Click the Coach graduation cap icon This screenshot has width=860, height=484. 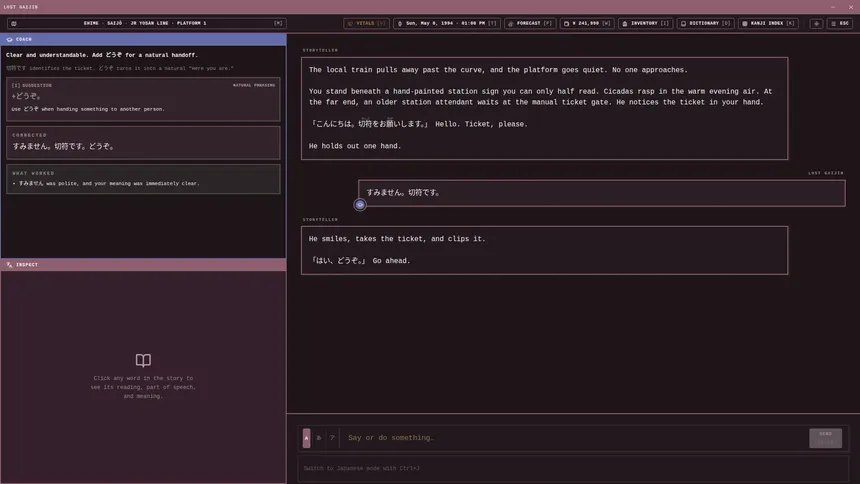(x=9, y=40)
